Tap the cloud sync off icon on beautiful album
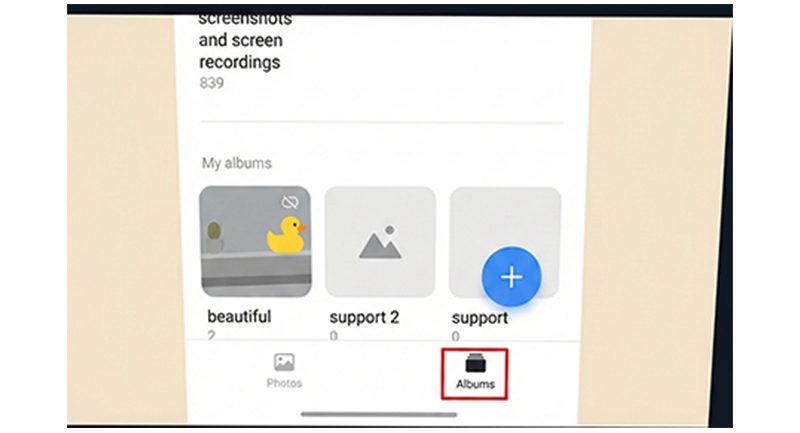Viewport: 800px width, 433px height. point(290,202)
